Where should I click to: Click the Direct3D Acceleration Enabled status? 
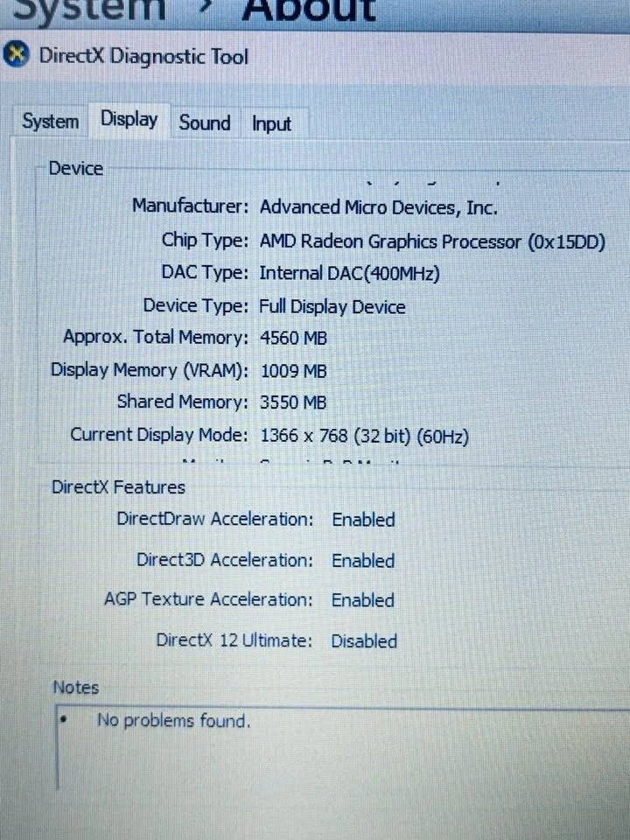[x=363, y=561]
